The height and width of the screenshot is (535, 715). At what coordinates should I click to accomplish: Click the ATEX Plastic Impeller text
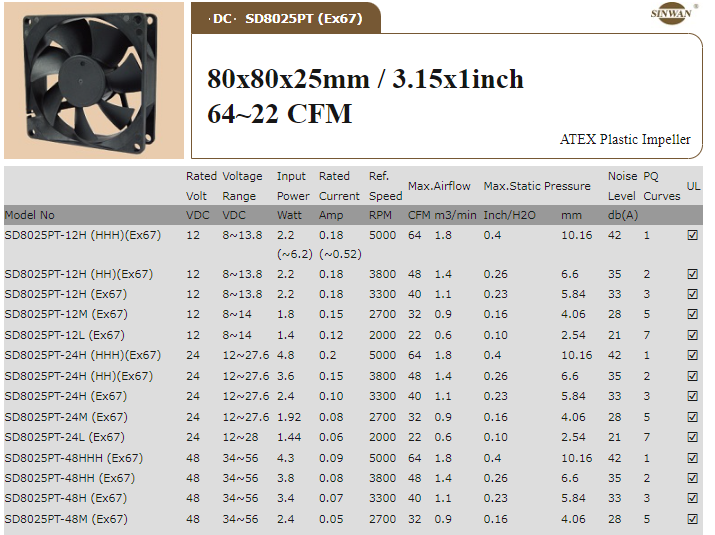[x=624, y=140]
